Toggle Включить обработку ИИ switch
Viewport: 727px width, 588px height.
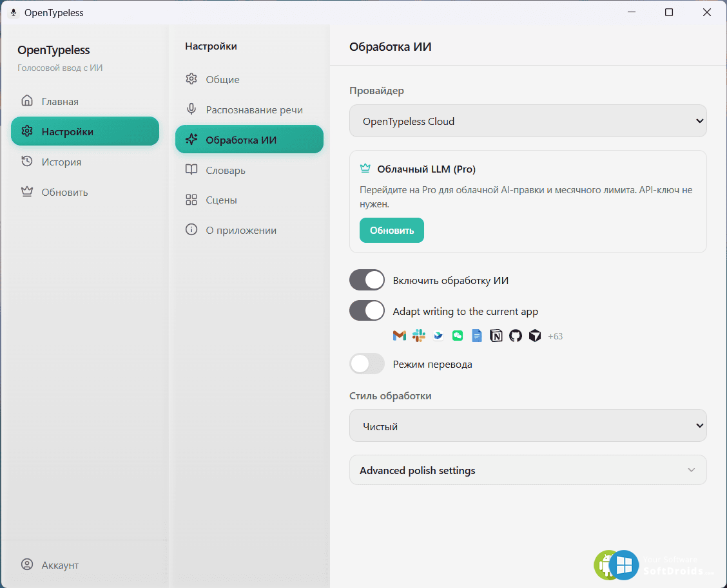click(367, 280)
